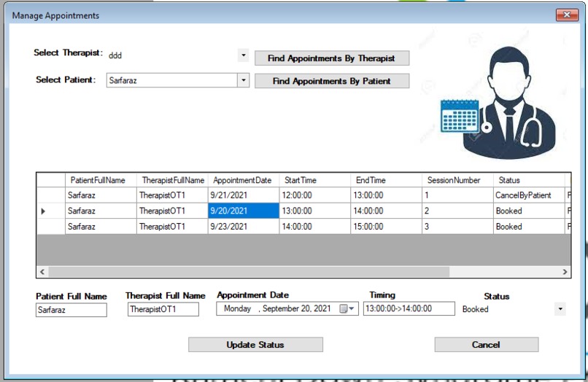This screenshot has width=588, height=382.
Task: Click the row header of the 9/23/2021 row
Action: coord(51,227)
